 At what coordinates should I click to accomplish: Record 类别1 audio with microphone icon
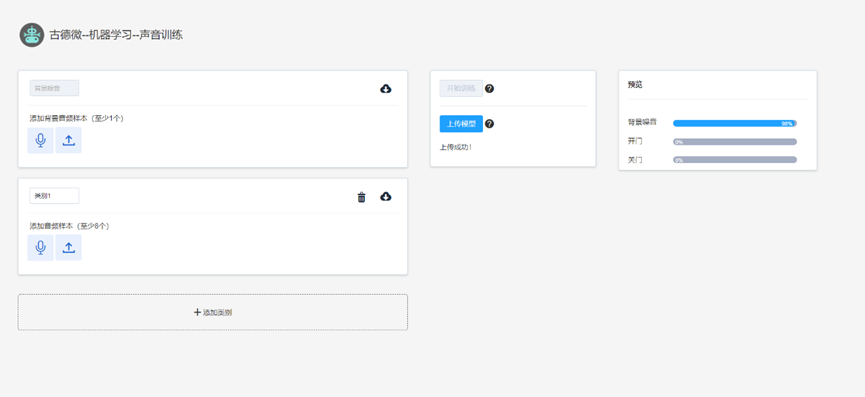(41, 248)
